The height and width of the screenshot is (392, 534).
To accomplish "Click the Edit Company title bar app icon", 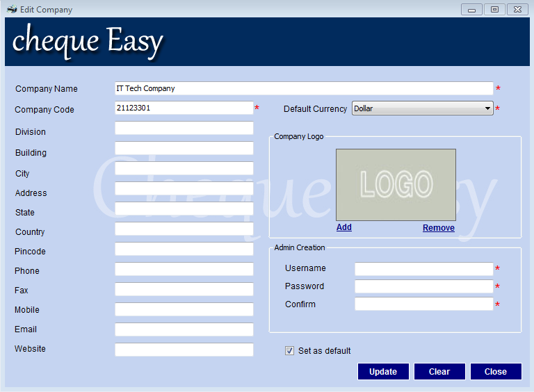I will tap(12, 9).
